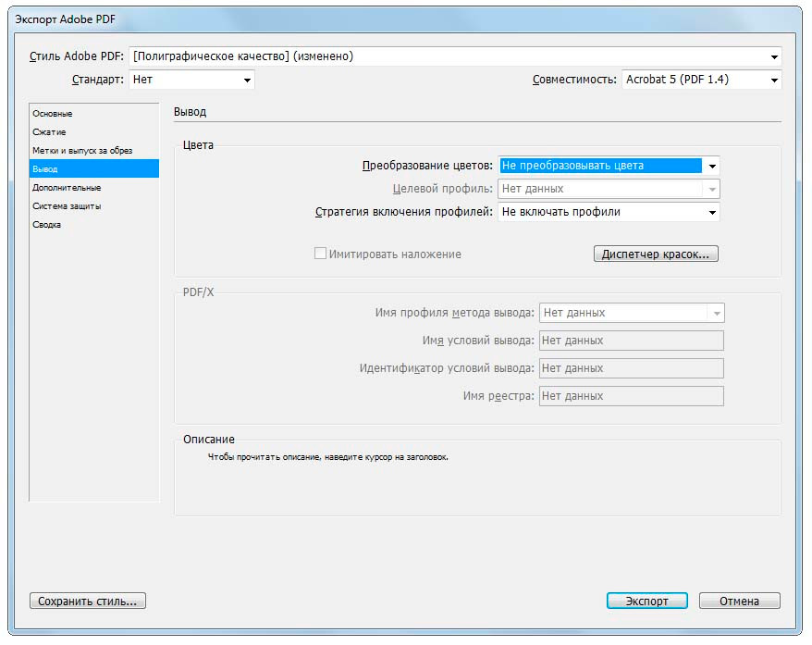Expand the Стандарт dropdown
The height and width of the screenshot is (645, 812).
pyautogui.click(x=191, y=80)
